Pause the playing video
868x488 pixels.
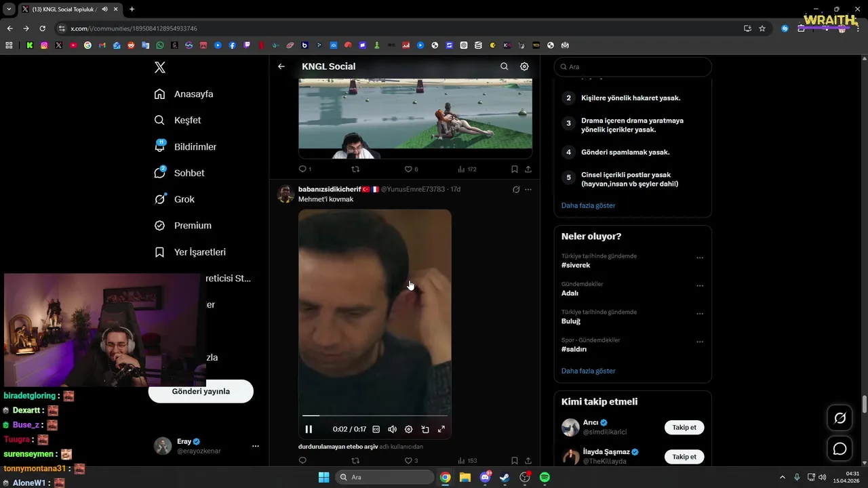tap(309, 429)
